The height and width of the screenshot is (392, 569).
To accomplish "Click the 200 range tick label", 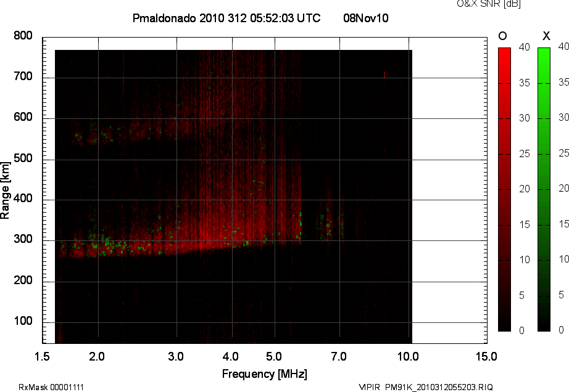I will pos(23,280).
